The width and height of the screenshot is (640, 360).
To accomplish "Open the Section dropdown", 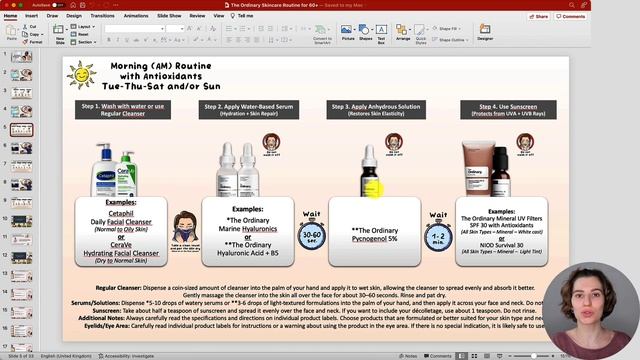I will (83, 42).
